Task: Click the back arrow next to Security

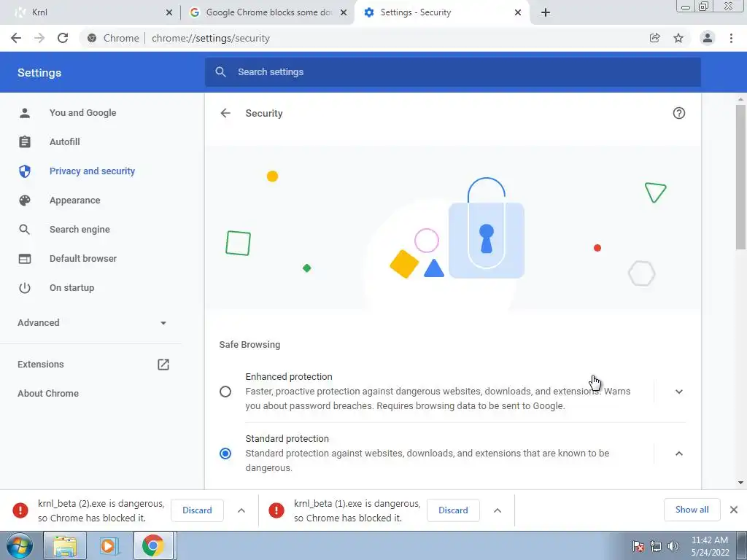Action: [x=225, y=113]
